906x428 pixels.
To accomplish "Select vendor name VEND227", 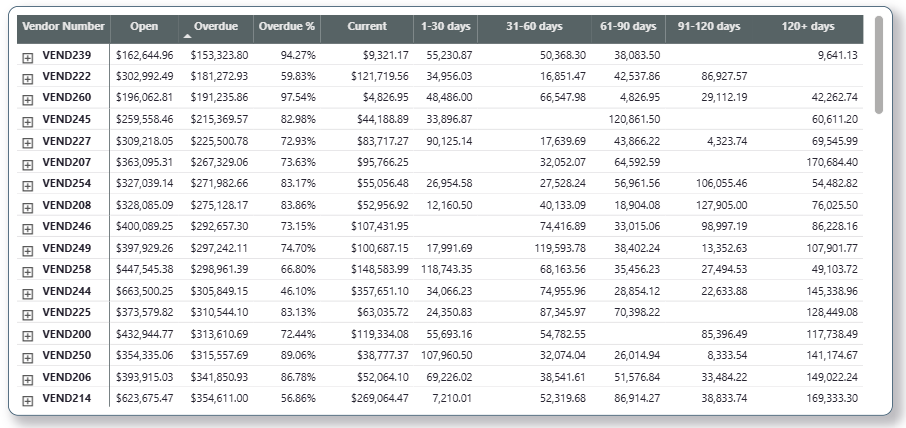I will (66, 141).
